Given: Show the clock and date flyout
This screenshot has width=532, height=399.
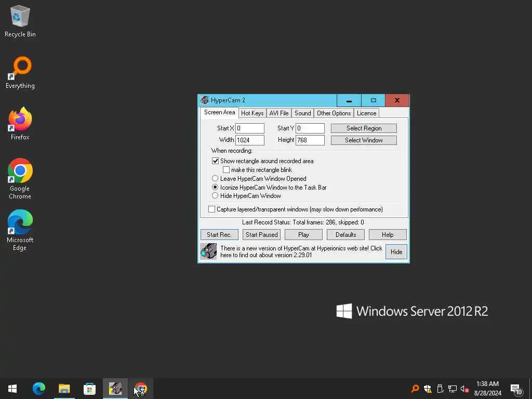Looking at the screenshot, I should click(487, 389).
